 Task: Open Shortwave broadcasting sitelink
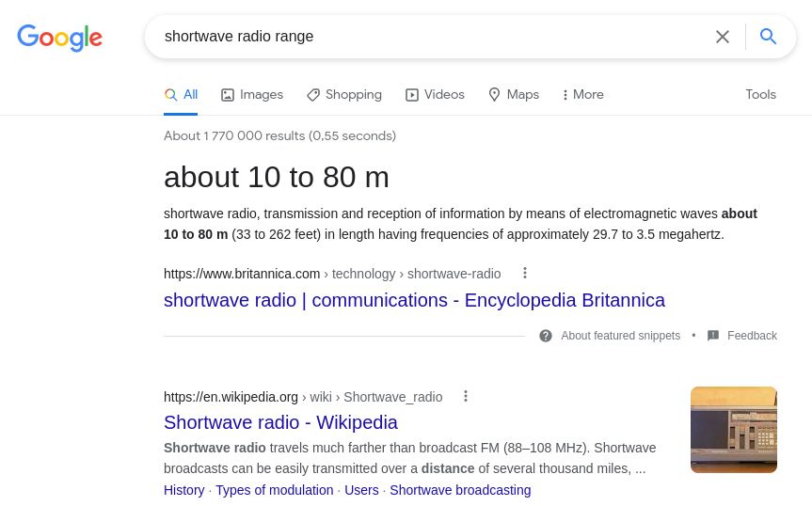coord(460,490)
